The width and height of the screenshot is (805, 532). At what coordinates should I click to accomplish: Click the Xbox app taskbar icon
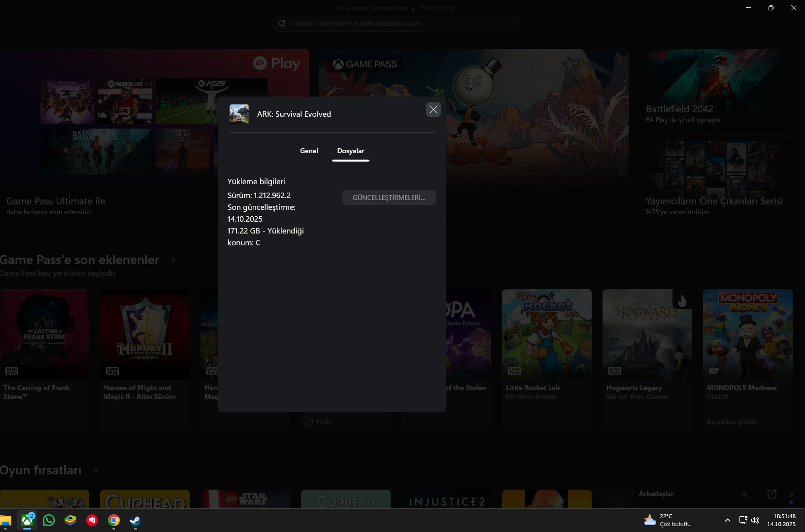[x=27, y=520]
